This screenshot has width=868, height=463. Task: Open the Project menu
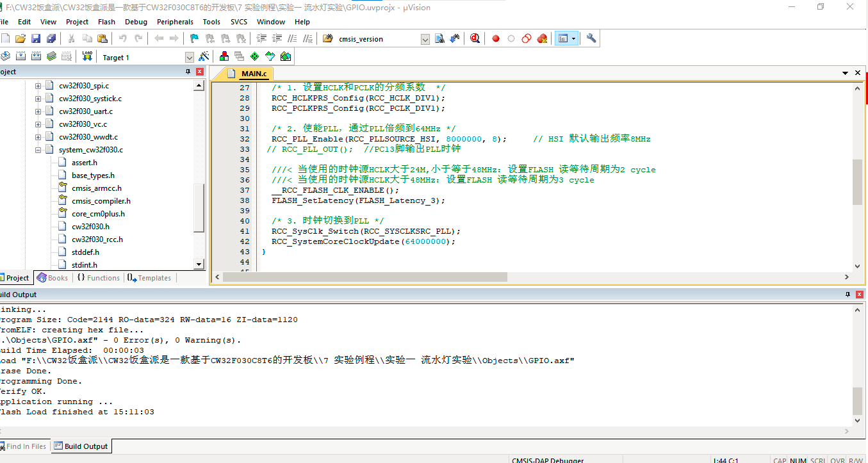(77, 22)
